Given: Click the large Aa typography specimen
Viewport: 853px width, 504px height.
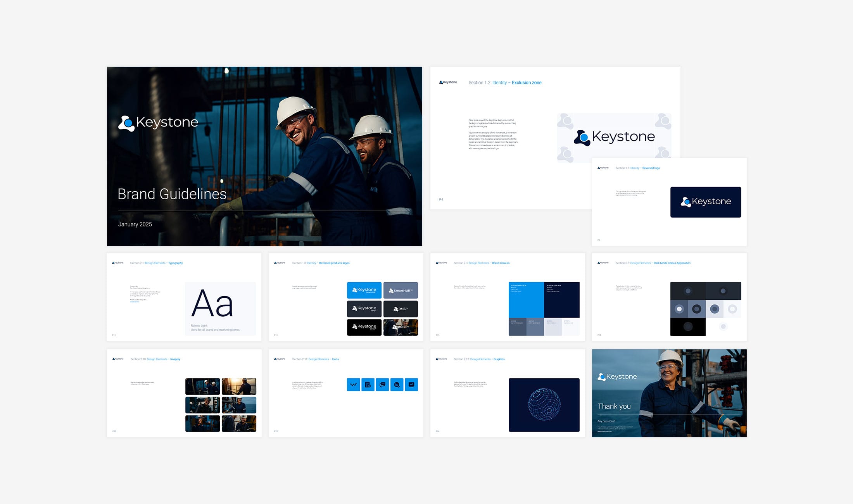Looking at the screenshot, I should tap(212, 304).
